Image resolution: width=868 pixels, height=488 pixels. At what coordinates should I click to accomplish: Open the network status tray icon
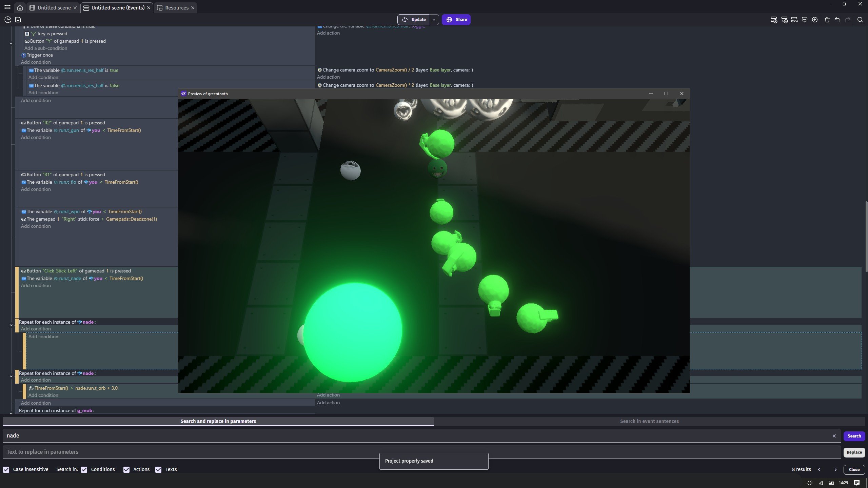[x=821, y=483]
